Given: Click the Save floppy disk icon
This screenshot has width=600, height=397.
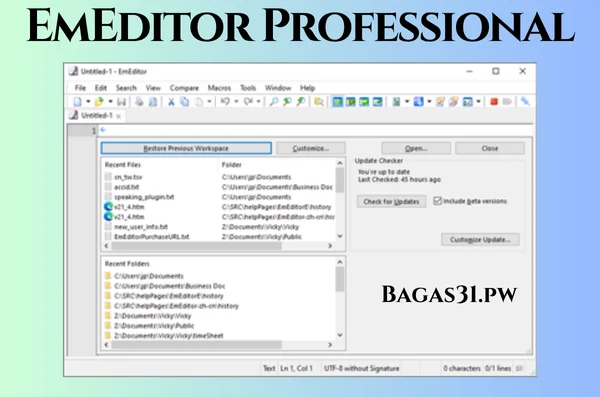Looking at the screenshot, I should point(122,101).
